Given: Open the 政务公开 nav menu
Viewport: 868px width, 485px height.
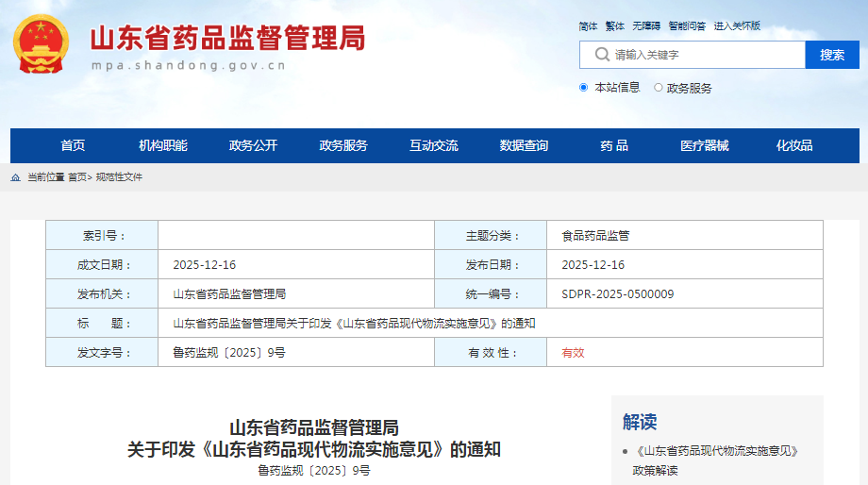Looking at the screenshot, I should (x=253, y=145).
